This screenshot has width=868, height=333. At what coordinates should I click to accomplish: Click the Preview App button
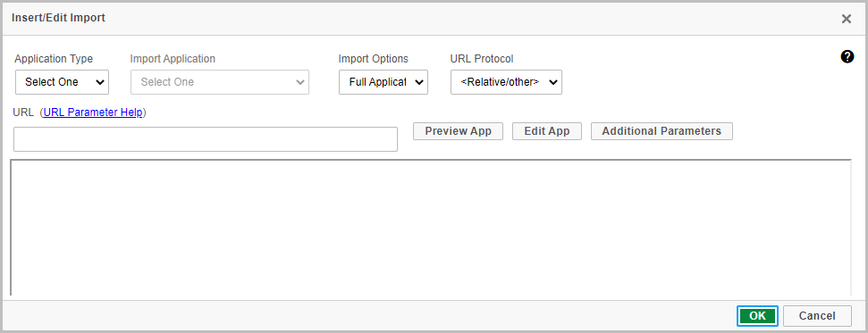[x=458, y=131]
